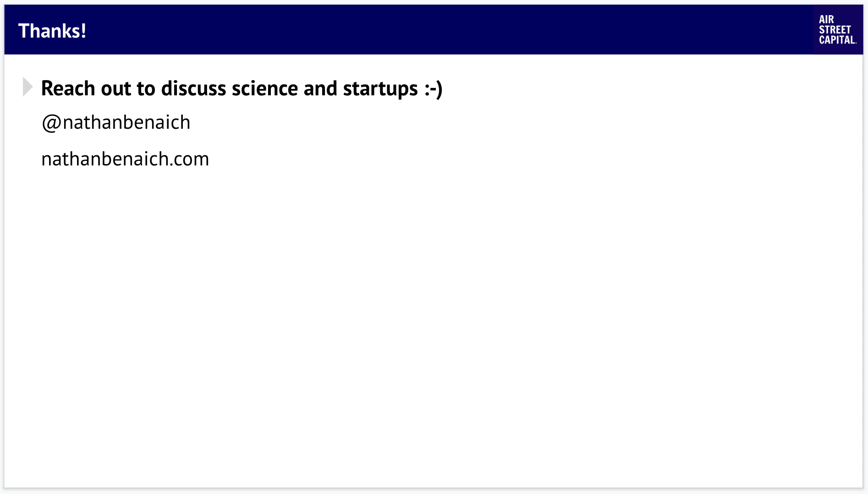
Task: Select the Reach out to discuss heading
Action: (x=242, y=88)
